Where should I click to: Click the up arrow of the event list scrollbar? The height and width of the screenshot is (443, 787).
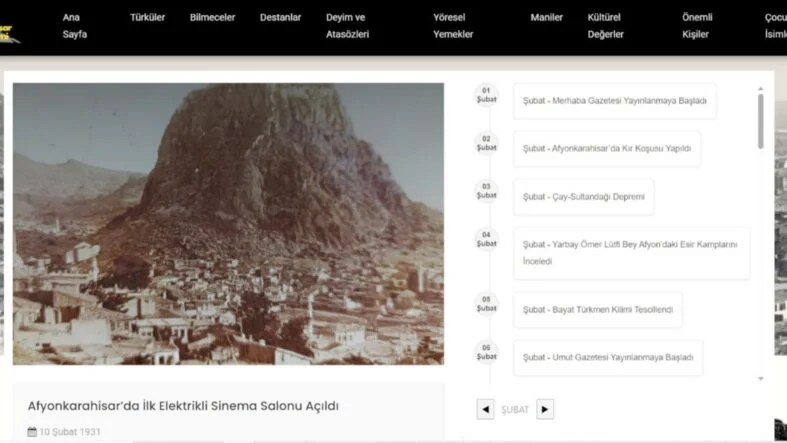point(761,89)
